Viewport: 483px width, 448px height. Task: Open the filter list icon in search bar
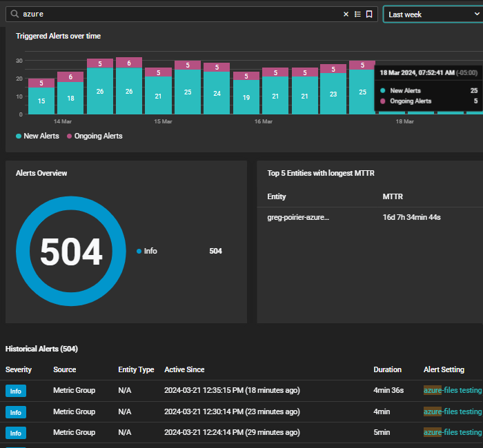[357, 14]
